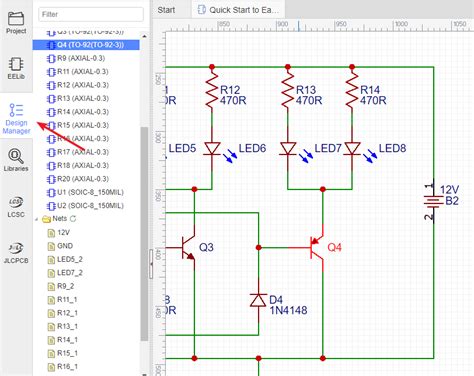Click inside the Filter input field
Viewport: 474px width, 376px height.
point(91,14)
